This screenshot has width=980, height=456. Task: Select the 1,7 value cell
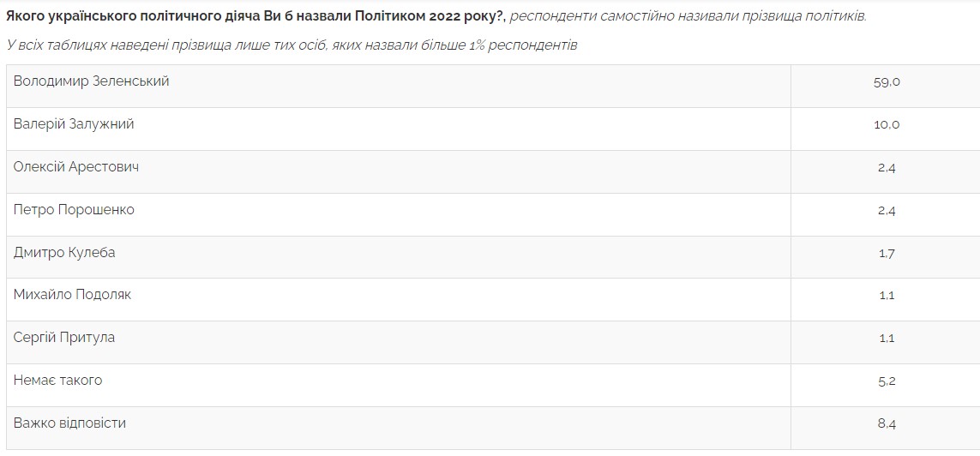[887, 254]
